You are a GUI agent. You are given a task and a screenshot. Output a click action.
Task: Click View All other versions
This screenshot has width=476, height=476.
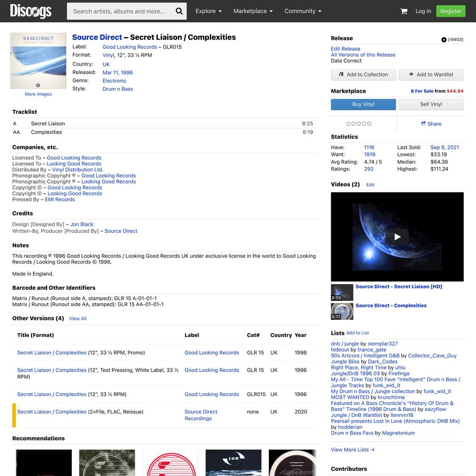click(78, 318)
